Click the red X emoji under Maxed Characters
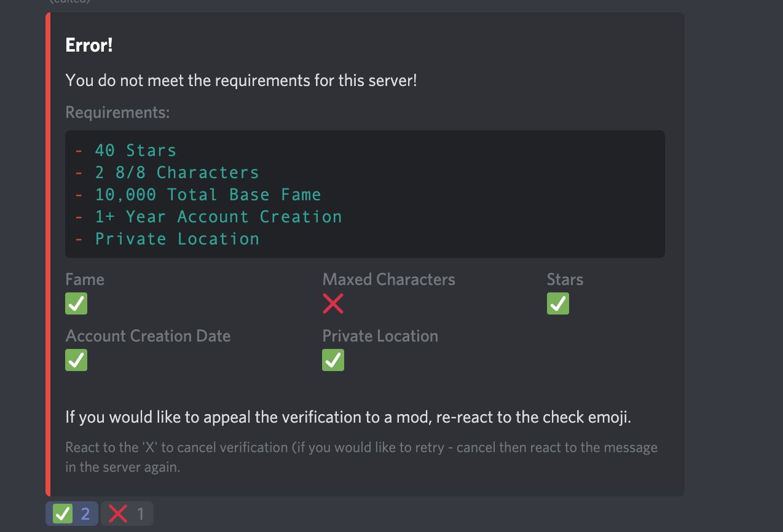The image size is (783, 532). pos(333,303)
